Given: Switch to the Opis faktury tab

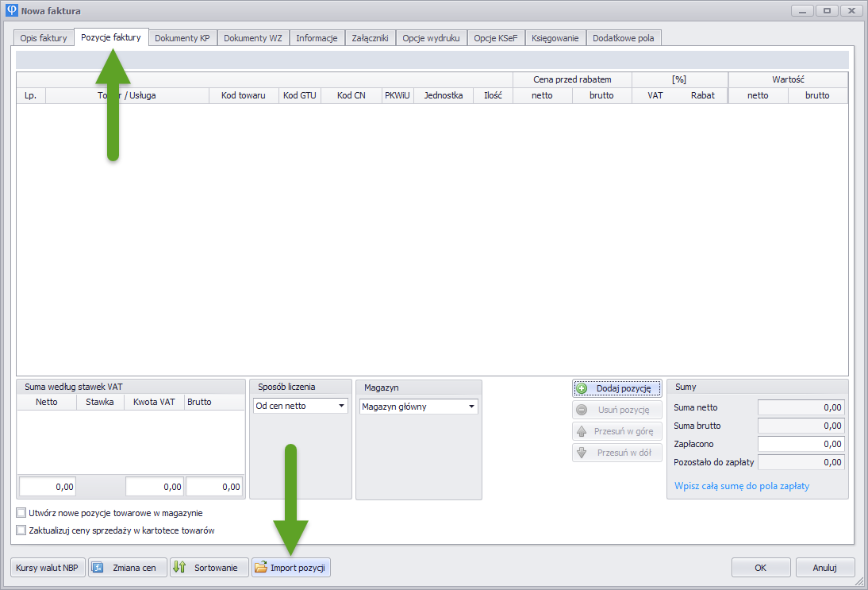Looking at the screenshot, I should point(44,38).
